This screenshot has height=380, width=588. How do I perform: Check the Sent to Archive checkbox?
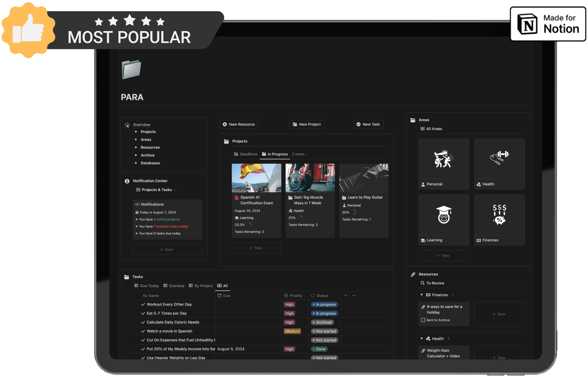pyautogui.click(x=423, y=320)
